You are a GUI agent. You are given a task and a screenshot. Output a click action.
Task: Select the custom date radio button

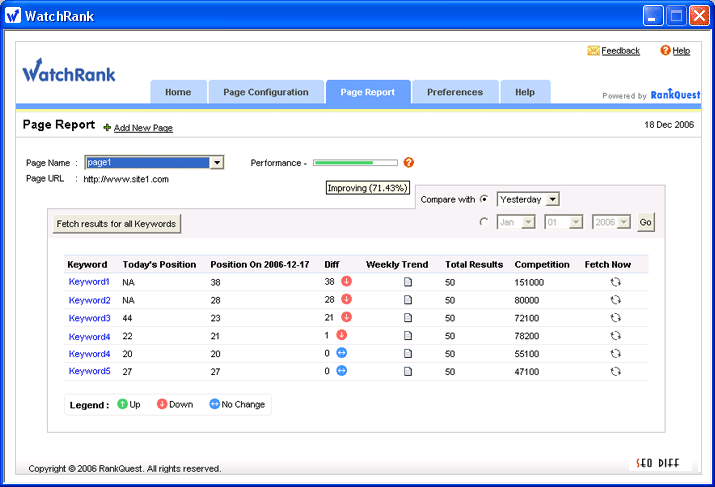tap(484, 222)
